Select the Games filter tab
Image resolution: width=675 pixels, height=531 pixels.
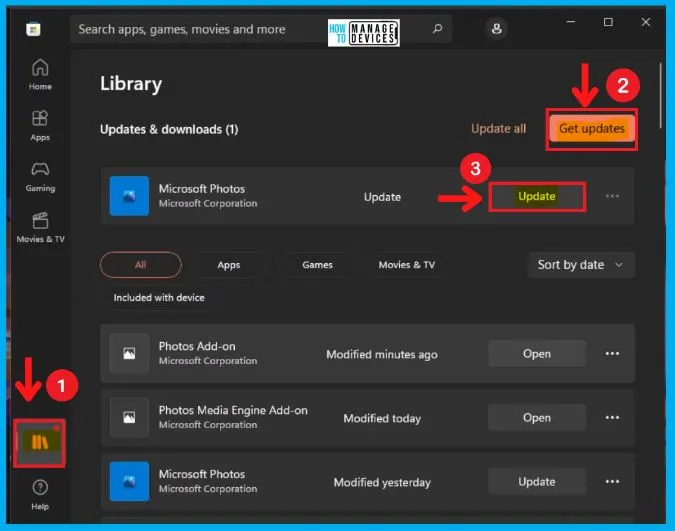tap(317, 265)
